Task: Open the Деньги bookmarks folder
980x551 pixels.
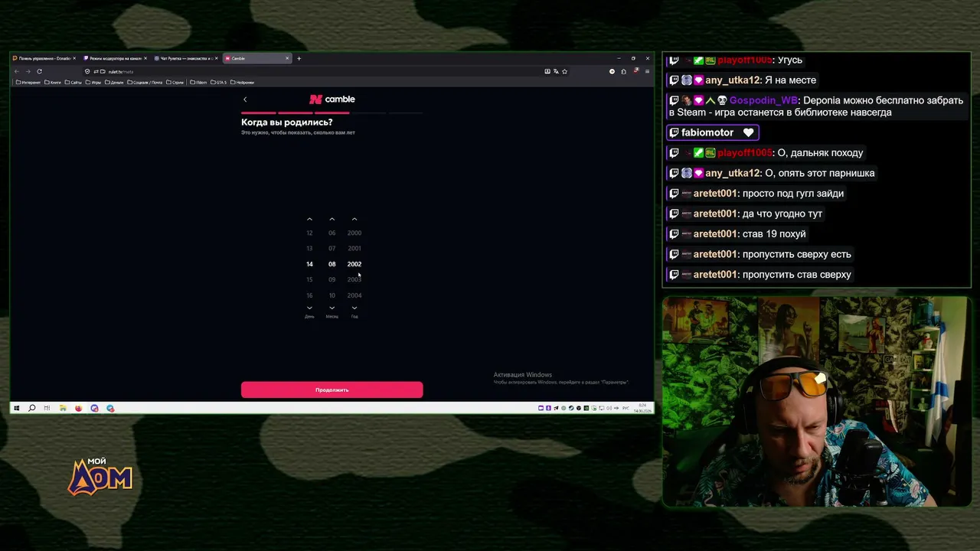Action: coord(114,82)
